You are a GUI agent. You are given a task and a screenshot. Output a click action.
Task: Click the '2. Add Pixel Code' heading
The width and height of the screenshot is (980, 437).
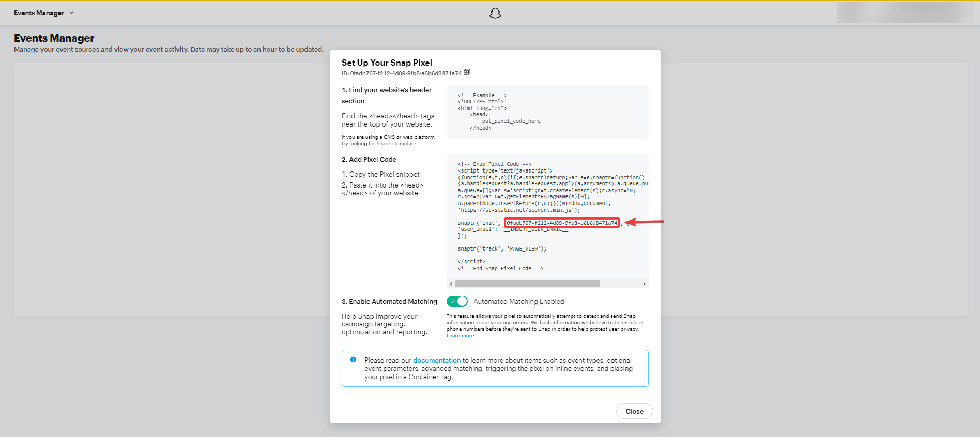tap(369, 159)
